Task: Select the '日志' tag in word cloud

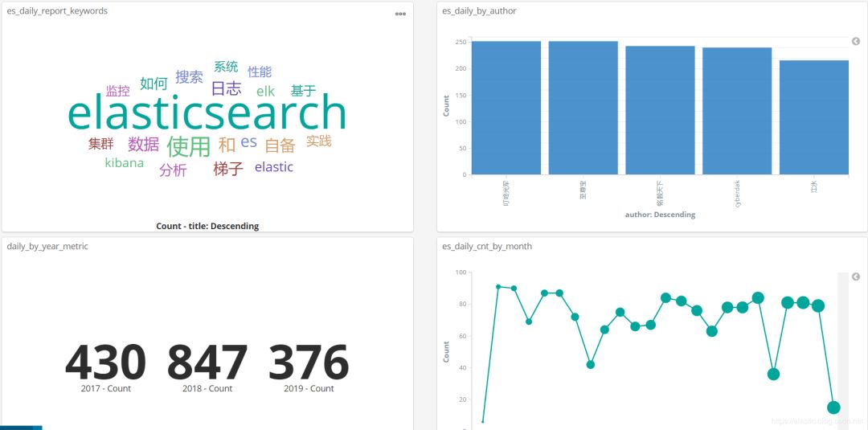Action: tap(227, 88)
